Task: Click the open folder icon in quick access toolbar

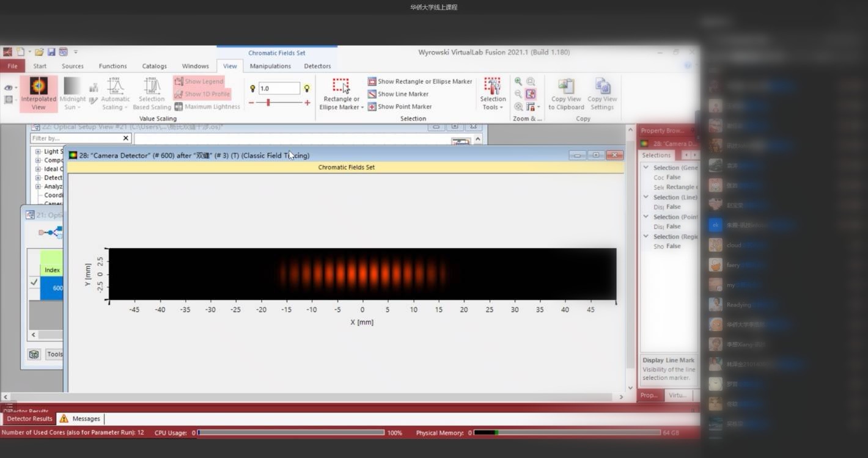Action: click(39, 52)
